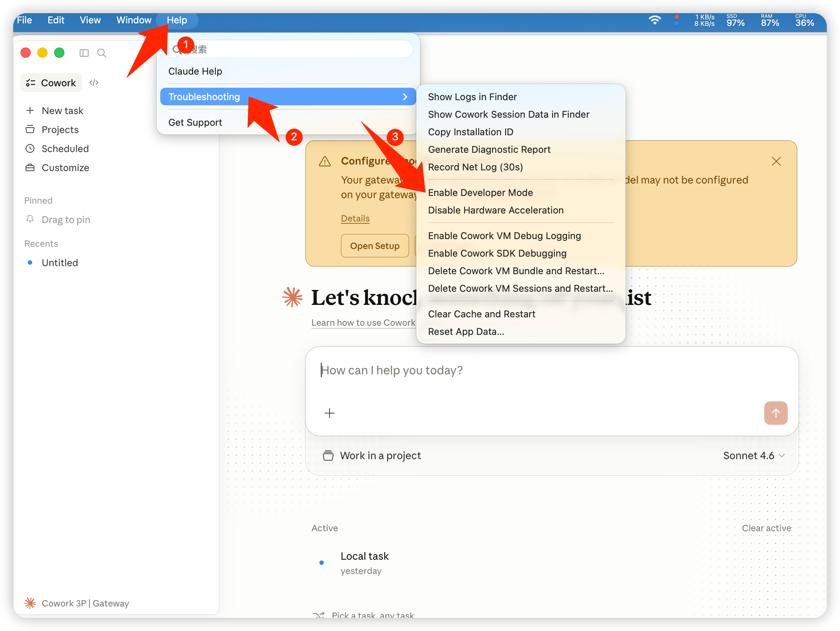
Task: Send the message with the arrow button
Action: (776, 413)
